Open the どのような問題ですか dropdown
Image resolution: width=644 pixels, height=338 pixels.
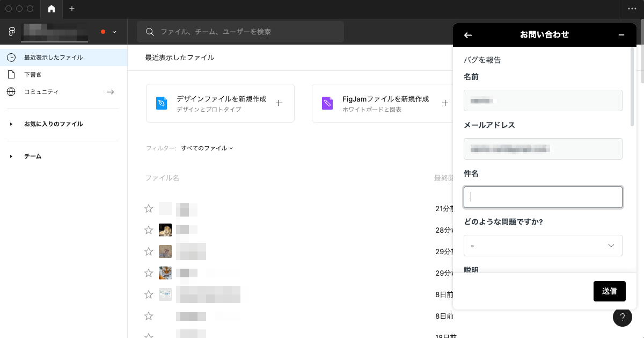(543, 246)
